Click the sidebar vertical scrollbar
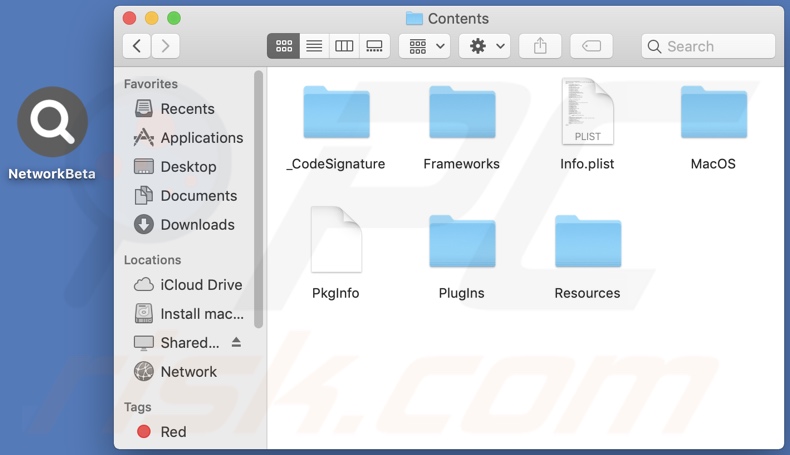790x455 pixels. [258, 199]
